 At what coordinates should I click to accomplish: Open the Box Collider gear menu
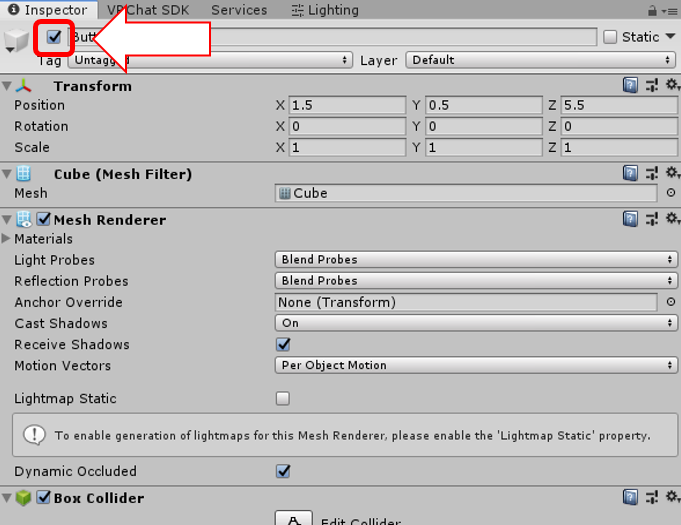(672, 496)
